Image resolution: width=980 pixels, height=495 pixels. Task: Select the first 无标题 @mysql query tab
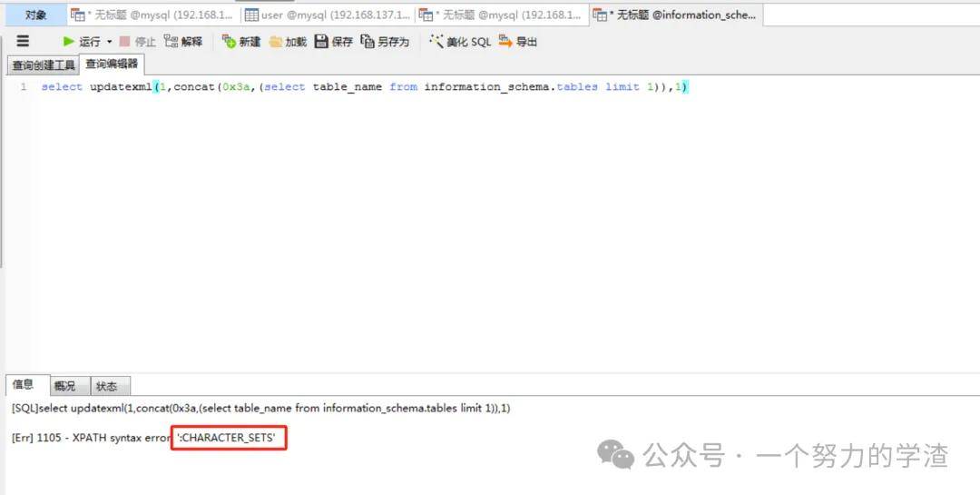click(x=153, y=15)
